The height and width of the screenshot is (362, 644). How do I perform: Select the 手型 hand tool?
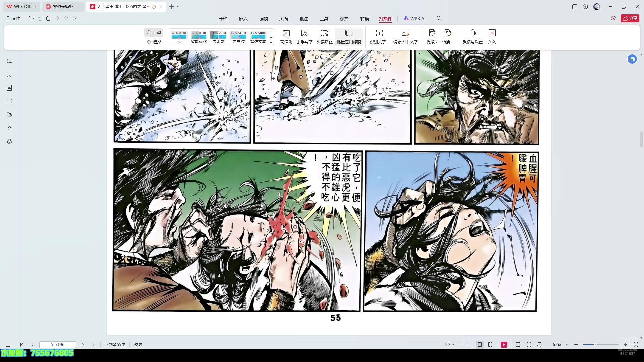click(x=154, y=32)
